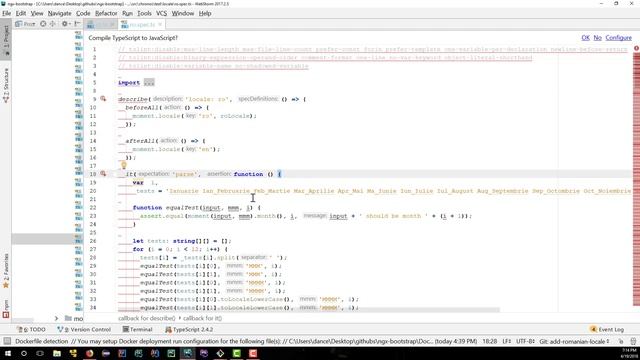Open the Tools menu
This screenshot has height=360, width=640.
click(144, 13)
